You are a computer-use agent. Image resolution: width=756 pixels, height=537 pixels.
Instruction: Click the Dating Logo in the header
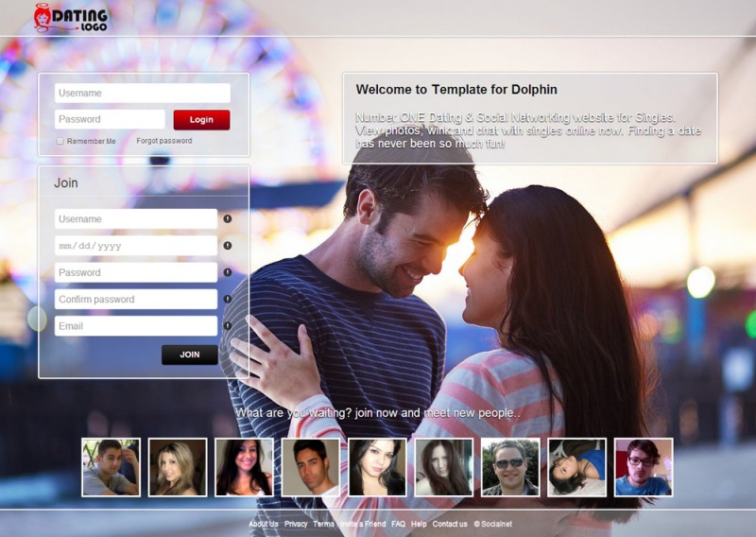(x=70, y=18)
